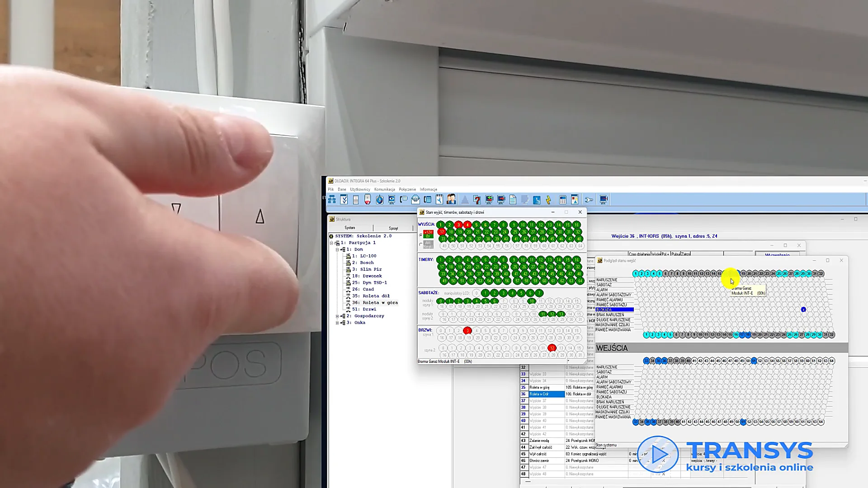Screen dimensions: 868x488
Task: Select tree item 36: Roleta w góra
Action: 375,303
